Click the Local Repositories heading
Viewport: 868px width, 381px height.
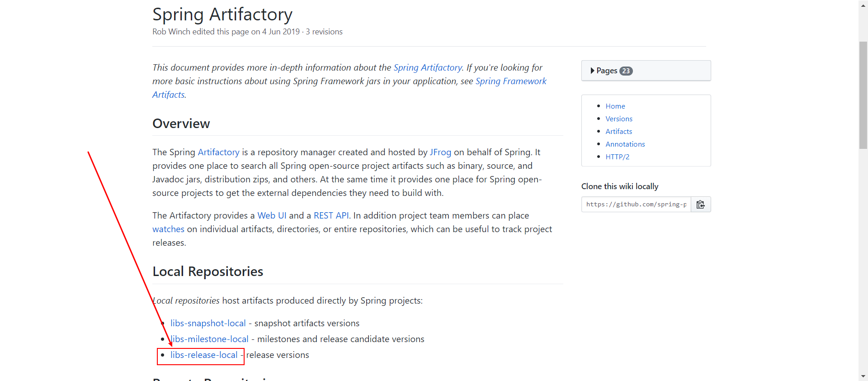[x=208, y=271]
